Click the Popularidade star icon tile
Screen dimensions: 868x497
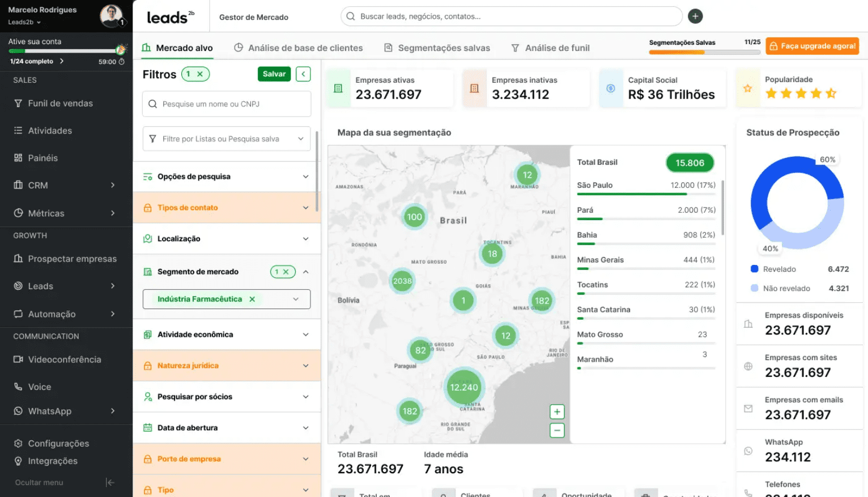click(x=748, y=88)
